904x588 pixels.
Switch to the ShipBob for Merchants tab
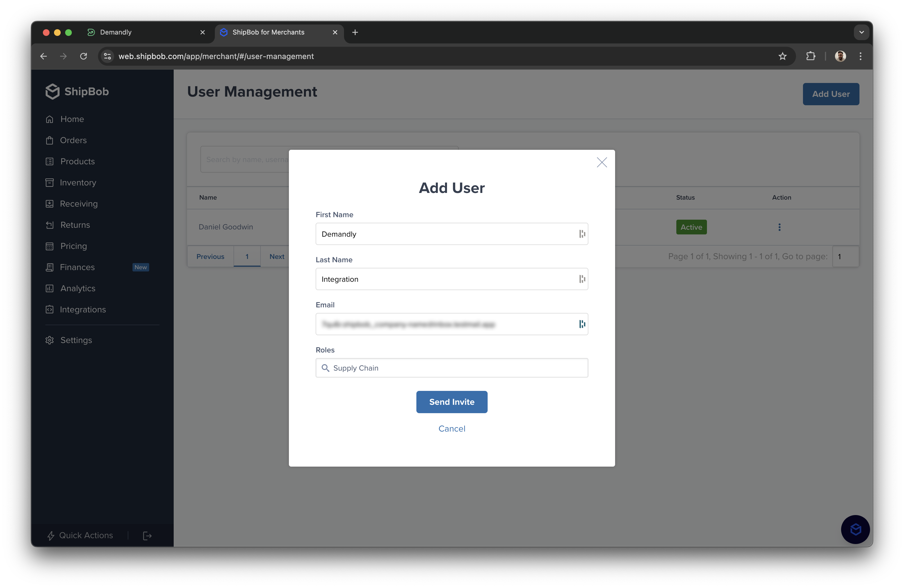click(269, 32)
